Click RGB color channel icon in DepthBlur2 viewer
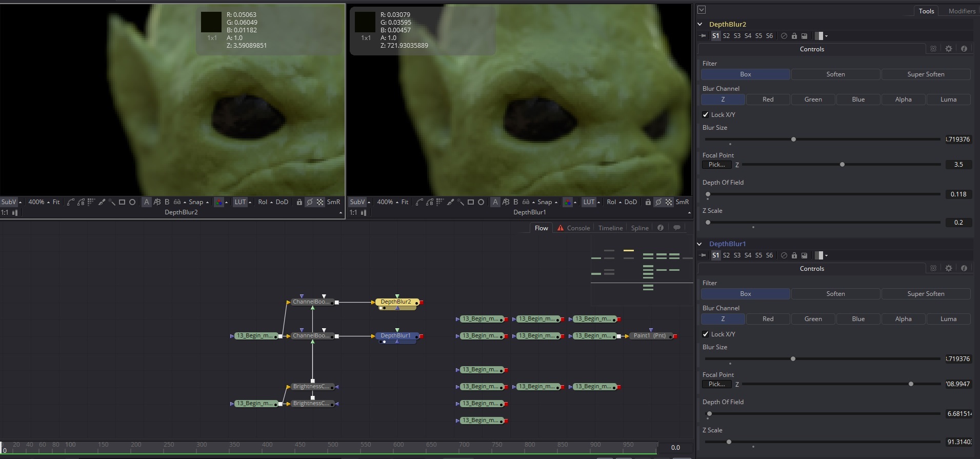Viewport: 980px width, 459px height. click(219, 202)
